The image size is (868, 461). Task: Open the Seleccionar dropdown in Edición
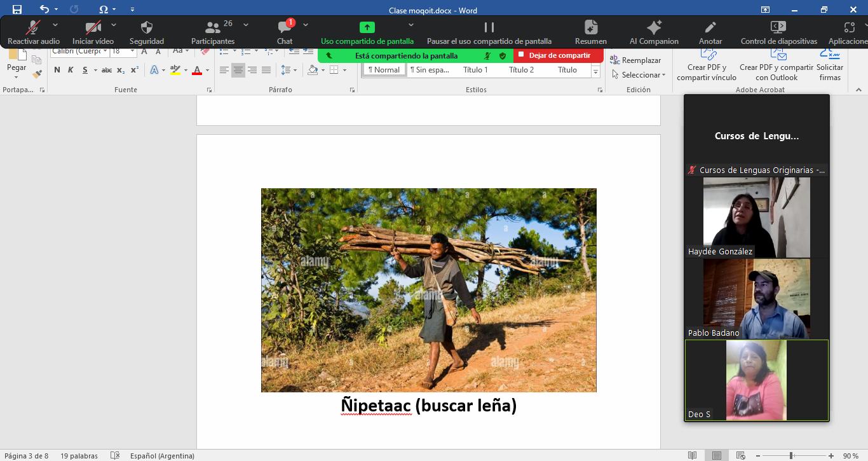(x=639, y=74)
